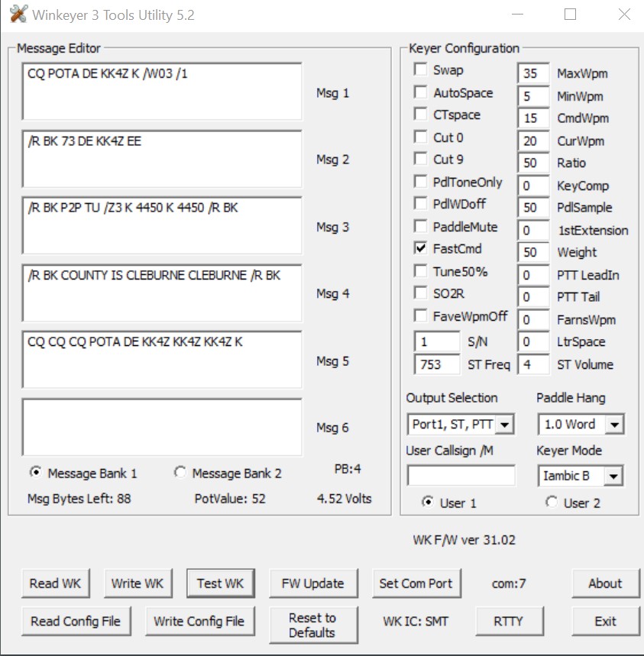644x656 pixels.
Task: Click inside the empty Msg 6 text box
Action: 162,427
